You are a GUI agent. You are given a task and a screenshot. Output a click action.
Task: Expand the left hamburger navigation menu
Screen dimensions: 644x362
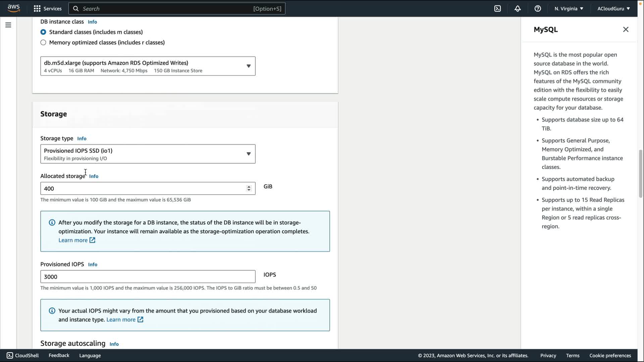tap(8, 25)
